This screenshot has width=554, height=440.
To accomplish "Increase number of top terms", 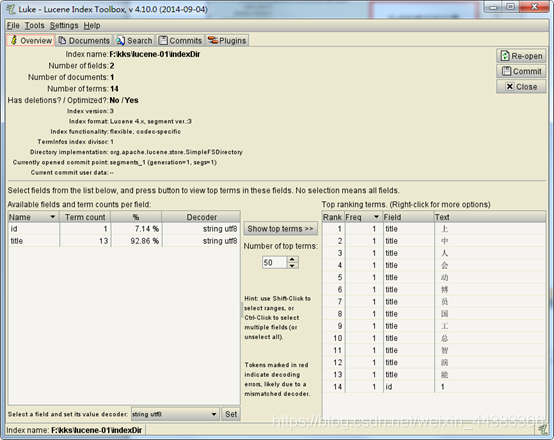I will click(292, 259).
